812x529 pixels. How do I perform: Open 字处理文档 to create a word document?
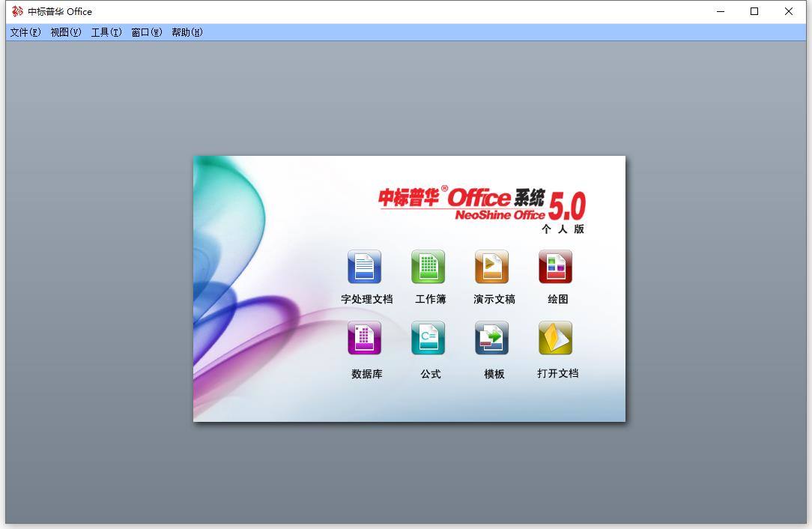(365, 266)
